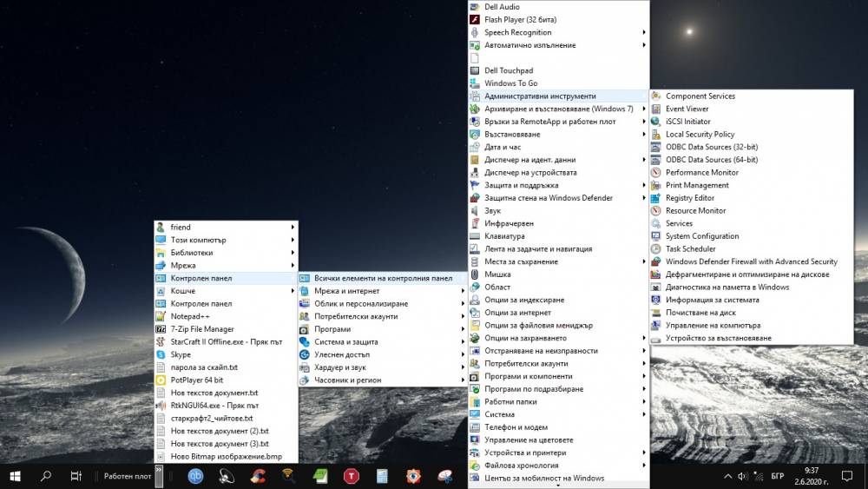Image resolution: width=868 pixels, height=489 pixels.
Task: Expand the Автоматично изпълнение submenu arrow
Action: tap(644, 45)
